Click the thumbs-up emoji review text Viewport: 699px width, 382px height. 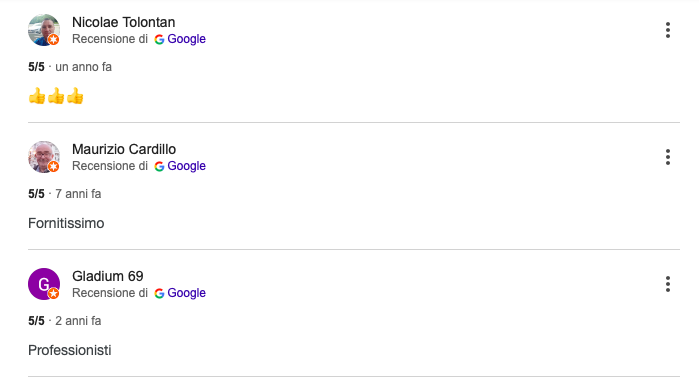click(56, 96)
